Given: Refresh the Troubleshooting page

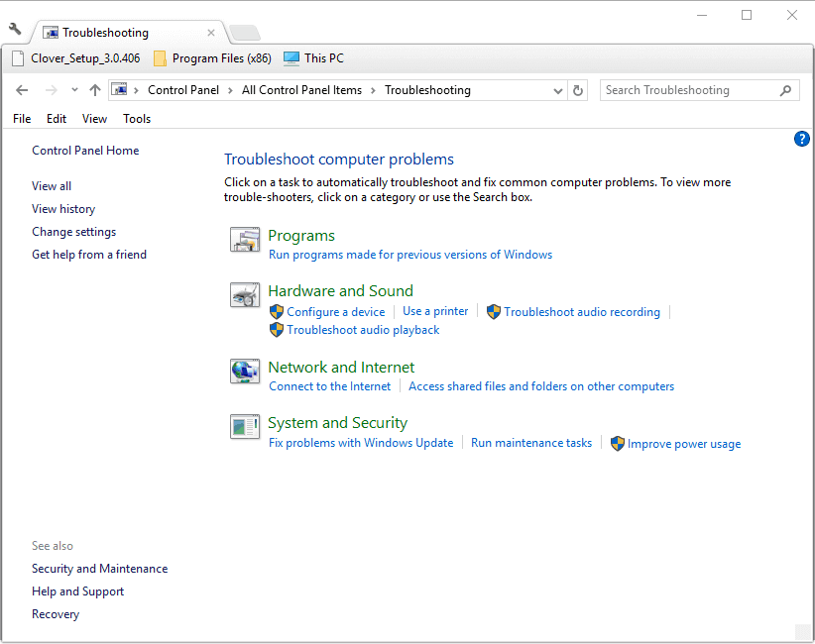Looking at the screenshot, I should point(577,90).
